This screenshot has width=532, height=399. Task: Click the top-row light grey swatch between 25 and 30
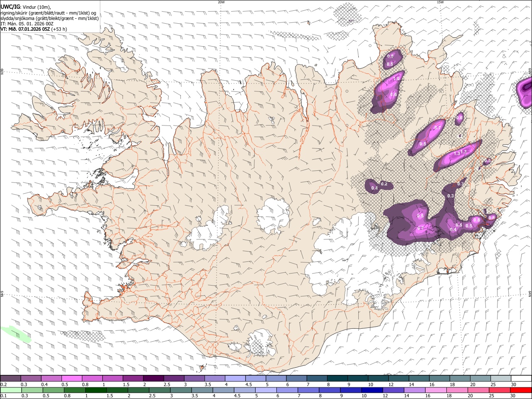[500, 379]
